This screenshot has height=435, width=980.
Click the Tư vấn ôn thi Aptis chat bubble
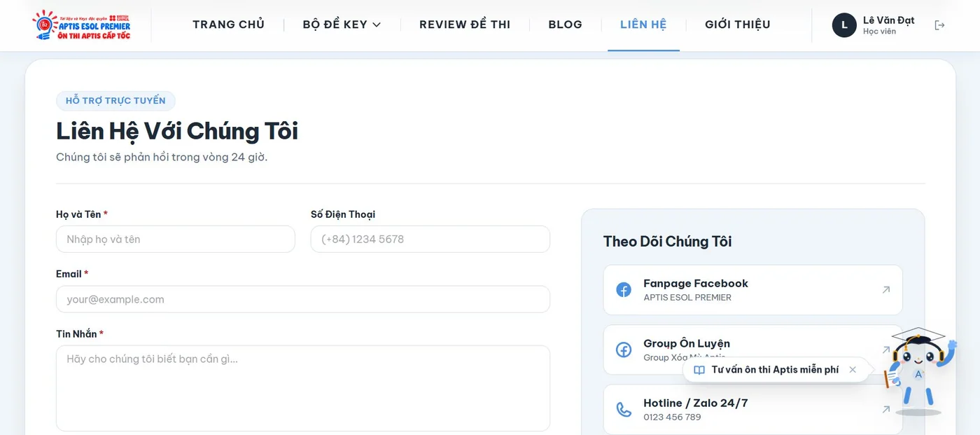point(776,370)
